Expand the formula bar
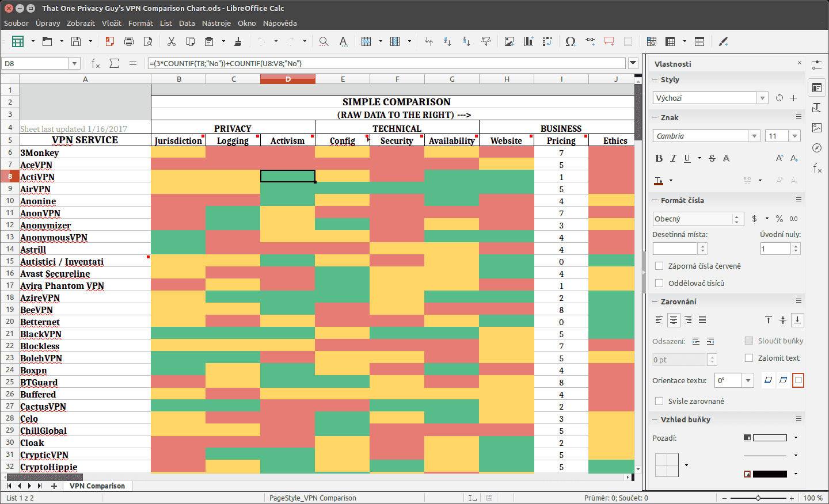The height and width of the screenshot is (504, 829). (633, 63)
